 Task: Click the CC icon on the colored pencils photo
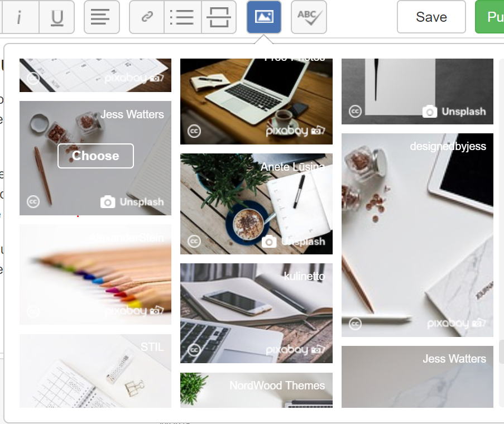pyautogui.click(x=33, y=311)
